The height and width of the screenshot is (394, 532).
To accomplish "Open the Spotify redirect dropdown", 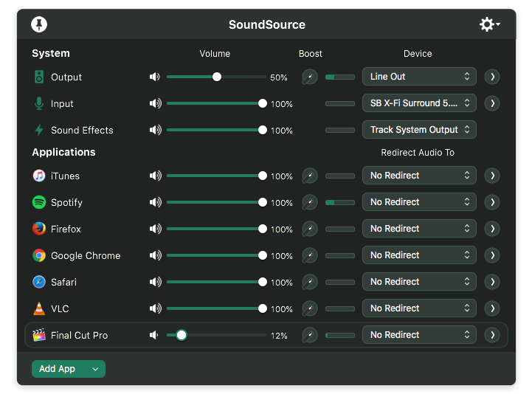I will coord(419,202).
